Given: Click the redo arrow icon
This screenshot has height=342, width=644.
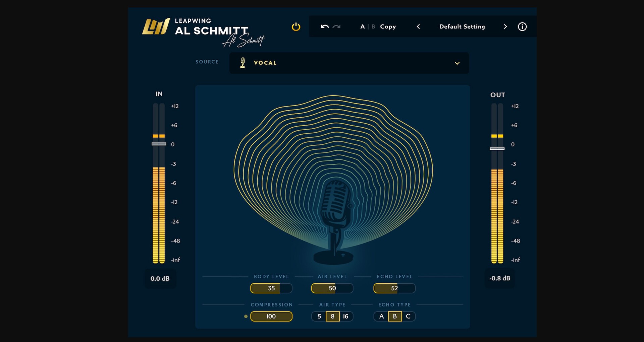Looking at the screenshot, I should [336, 26].
